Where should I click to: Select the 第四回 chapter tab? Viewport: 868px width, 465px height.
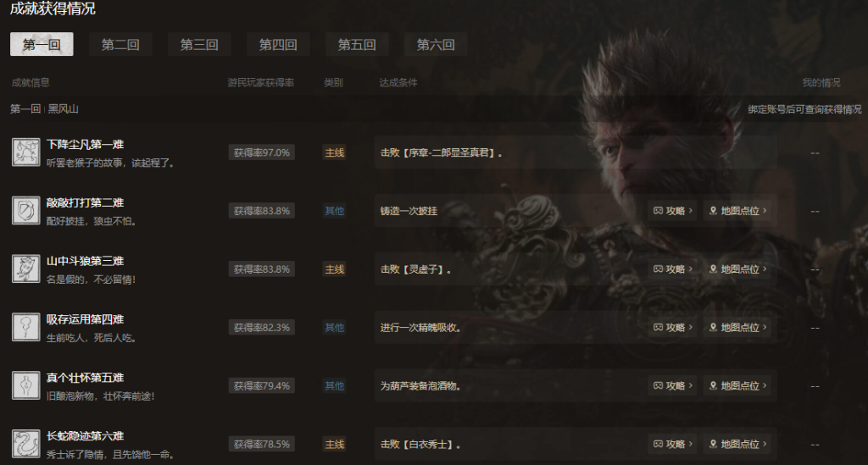(x=278, y=44)
